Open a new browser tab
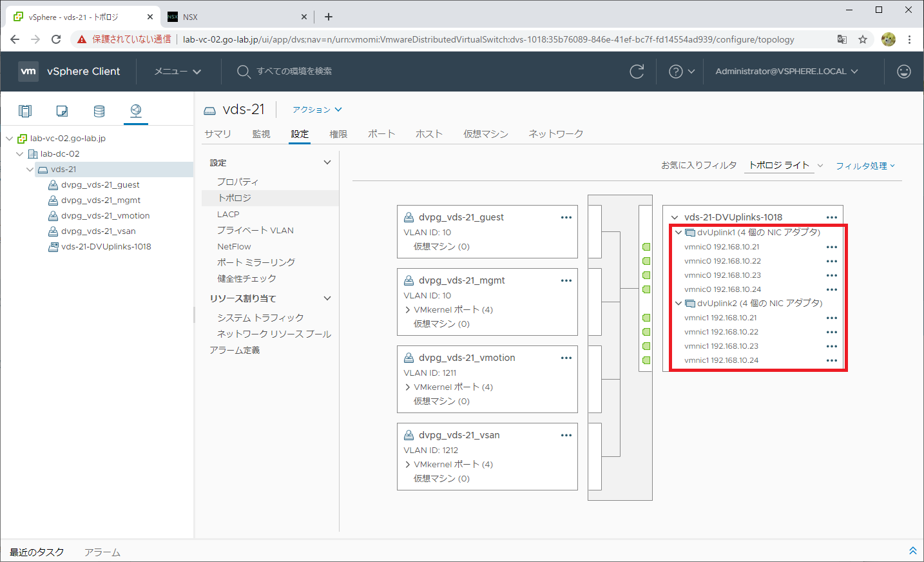This screenshot has height=562, width=924. pyautogui.click(x=329, y=17)
